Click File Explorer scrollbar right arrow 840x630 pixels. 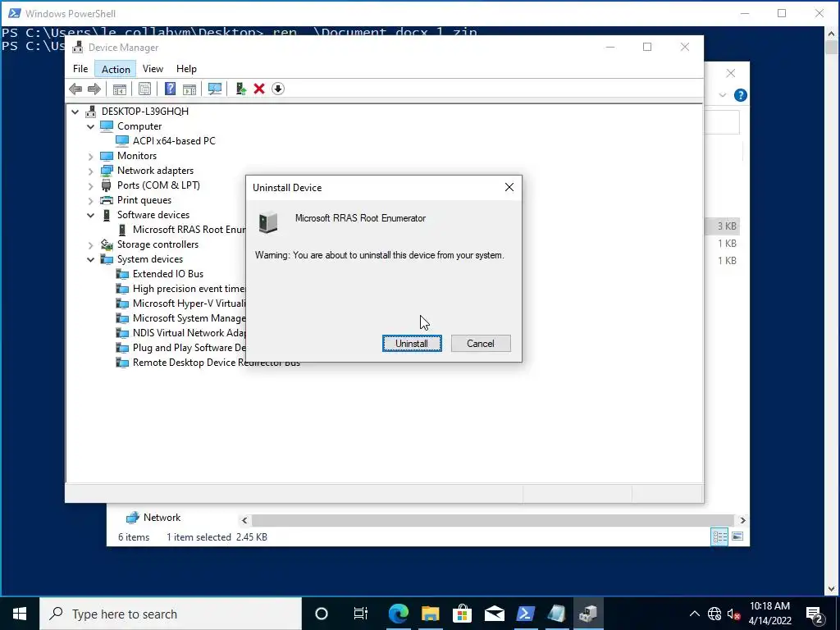tap(742, 520)
